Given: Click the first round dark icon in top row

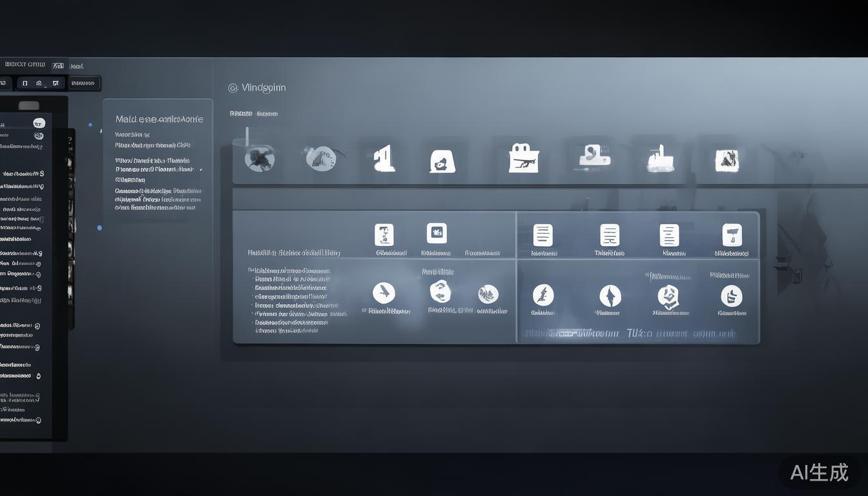Looking at the screenshot, I should pyautogui.click(x=260, y=158).
